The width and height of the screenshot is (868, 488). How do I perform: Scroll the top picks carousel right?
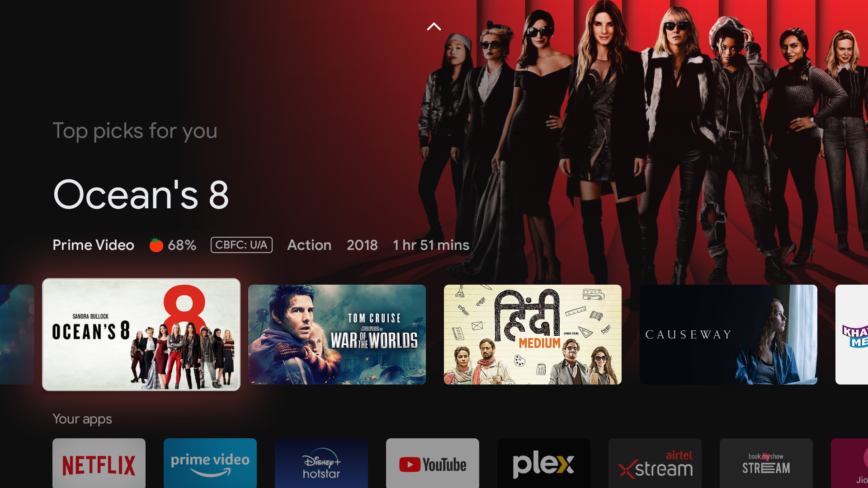[x=853, y=333]
